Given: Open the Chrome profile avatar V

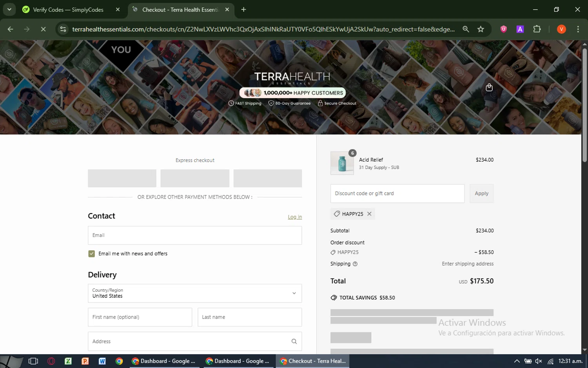Looking at the screenshot, I should click(561, 29).
